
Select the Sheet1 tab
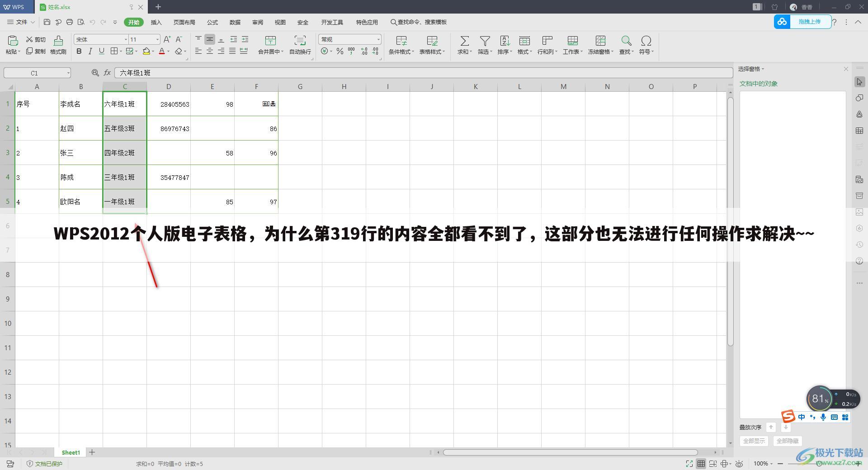71,452
